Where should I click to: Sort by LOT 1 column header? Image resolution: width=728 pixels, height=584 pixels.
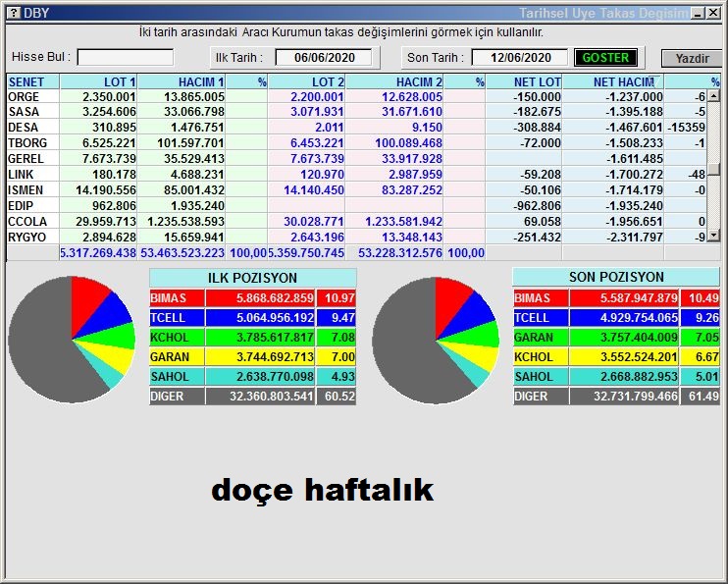(x=98, y=81)
